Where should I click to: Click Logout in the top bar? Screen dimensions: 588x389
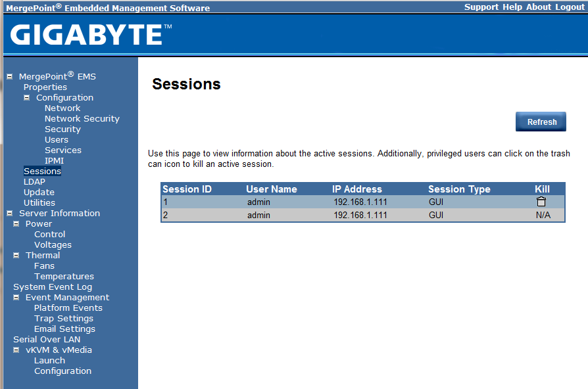tap(570, 7)
